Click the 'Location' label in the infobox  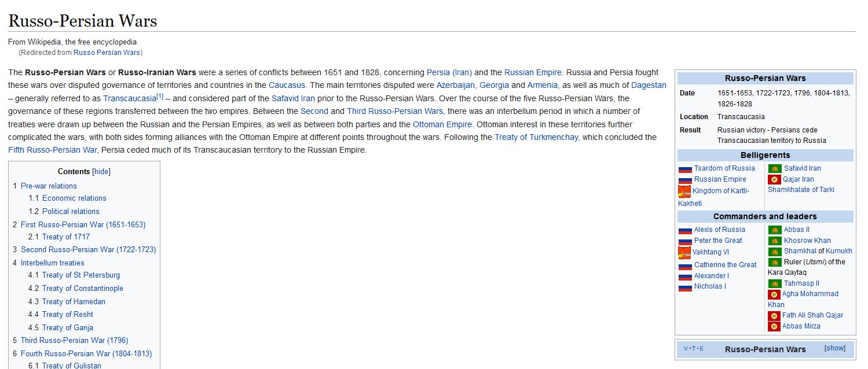point(694,117)
